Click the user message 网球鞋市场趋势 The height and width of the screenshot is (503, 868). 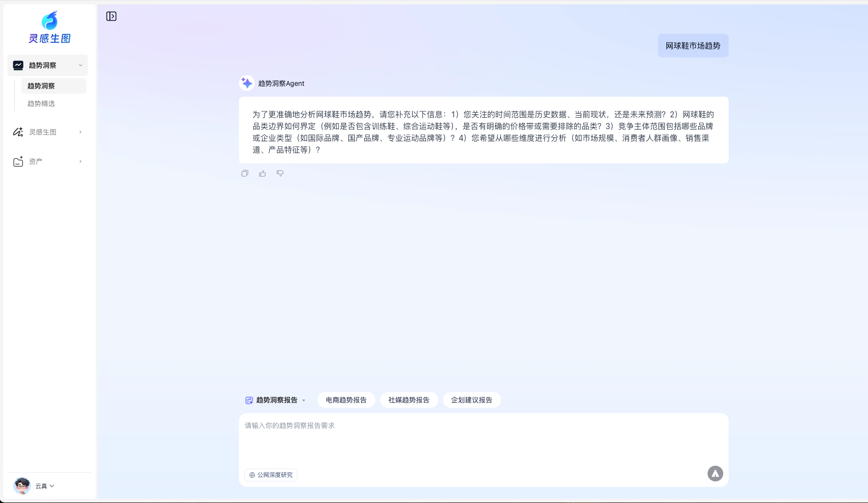(693, 46)
